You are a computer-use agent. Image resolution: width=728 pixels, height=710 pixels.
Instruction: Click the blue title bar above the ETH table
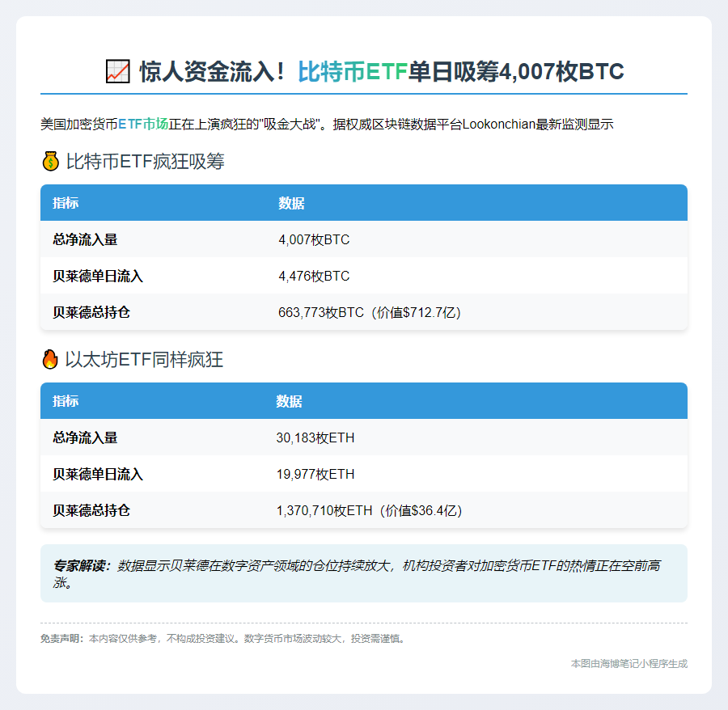click(364, 401)
